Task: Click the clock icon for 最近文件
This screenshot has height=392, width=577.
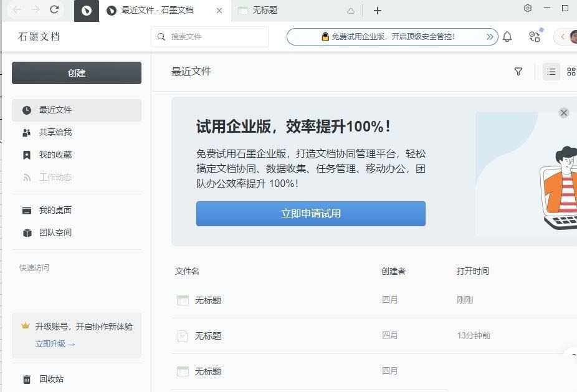Action: click(x=27, y=110)
